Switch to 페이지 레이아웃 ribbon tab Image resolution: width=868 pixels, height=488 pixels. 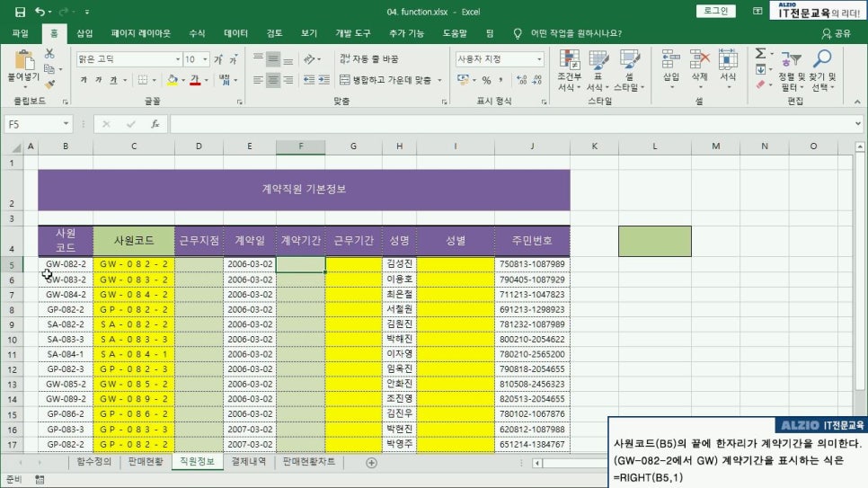tap(140, 33)
